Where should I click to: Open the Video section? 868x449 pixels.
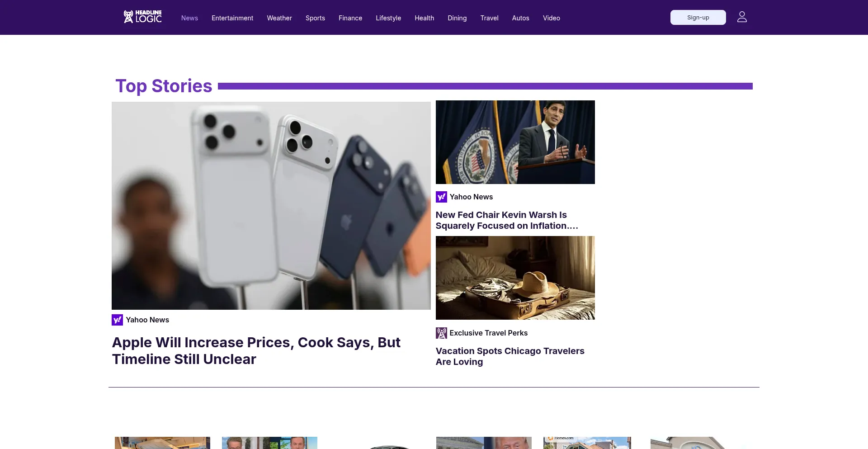551,18
